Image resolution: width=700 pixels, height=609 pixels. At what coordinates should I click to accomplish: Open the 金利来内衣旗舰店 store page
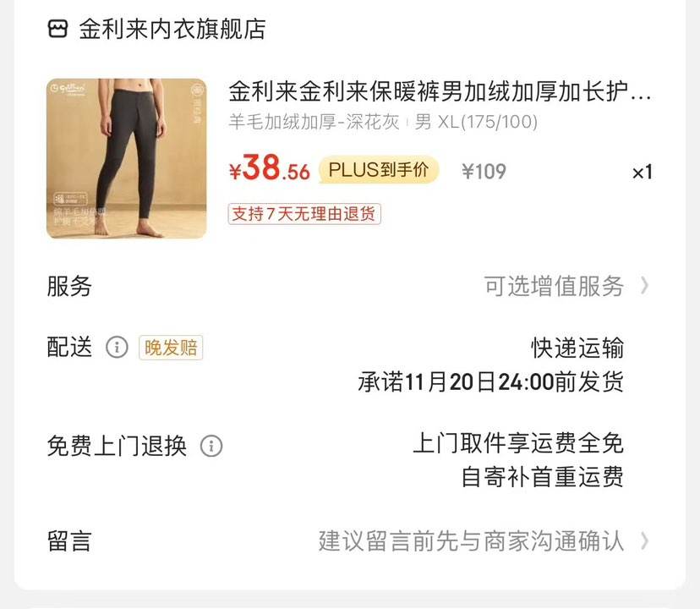pyautogui.click(x=172, y=29)
